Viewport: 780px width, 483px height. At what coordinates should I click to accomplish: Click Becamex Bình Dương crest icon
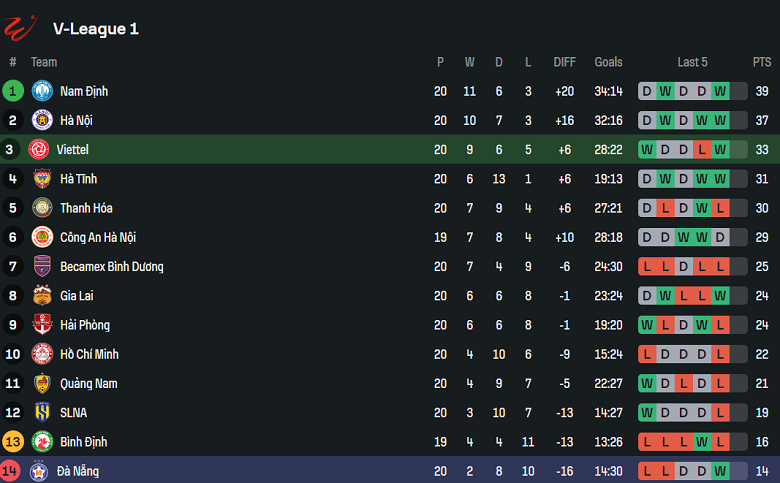[x=41, y=267]
